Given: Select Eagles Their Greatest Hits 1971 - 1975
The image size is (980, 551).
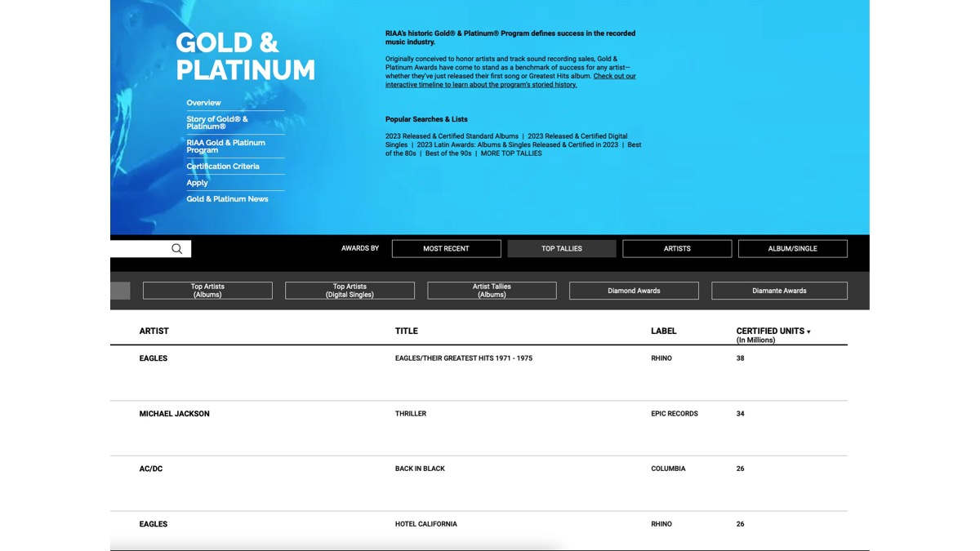Looking at the screenshot, I should (x=464, y=358).
